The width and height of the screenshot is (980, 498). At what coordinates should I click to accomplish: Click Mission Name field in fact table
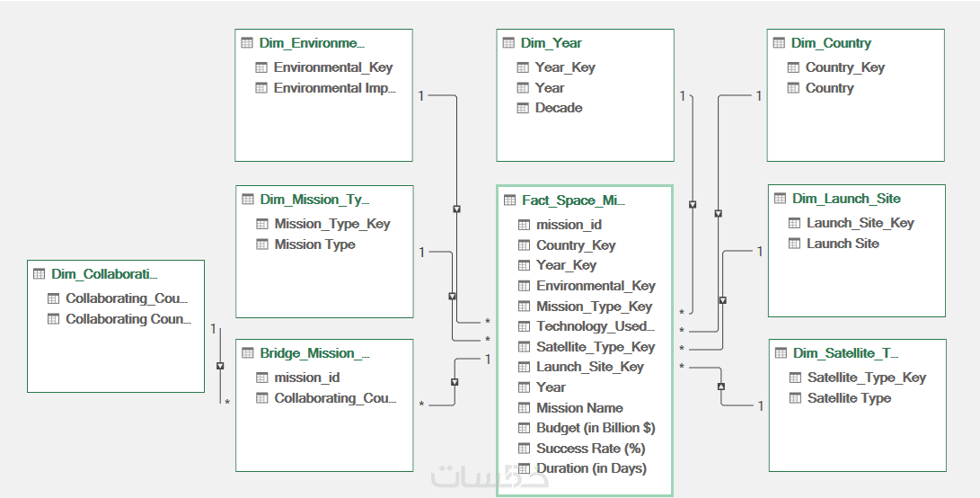579,407
